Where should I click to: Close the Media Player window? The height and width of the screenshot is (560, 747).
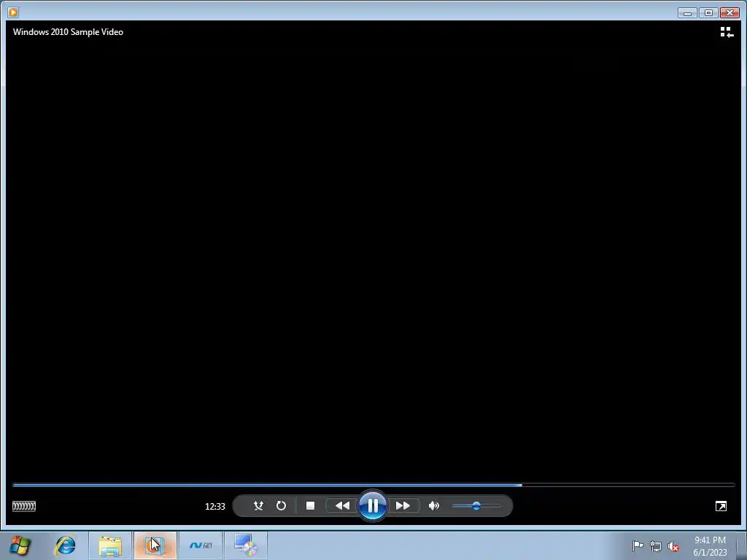coord(729,13)
